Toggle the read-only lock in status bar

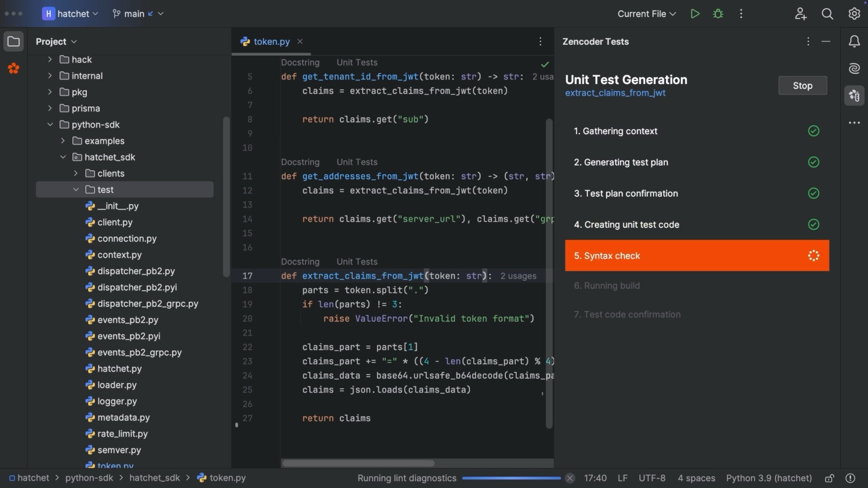829,478
